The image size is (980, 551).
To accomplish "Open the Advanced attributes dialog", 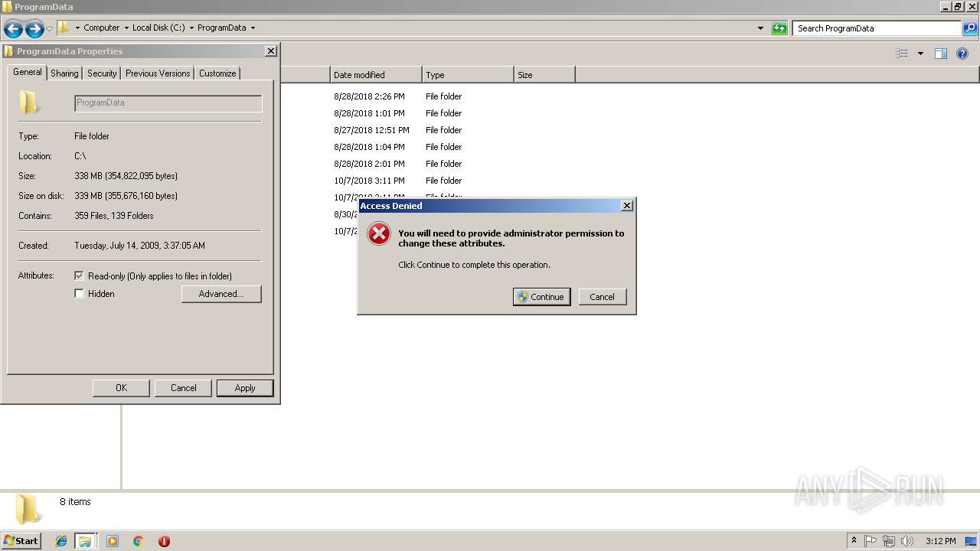I will (221, 294).
